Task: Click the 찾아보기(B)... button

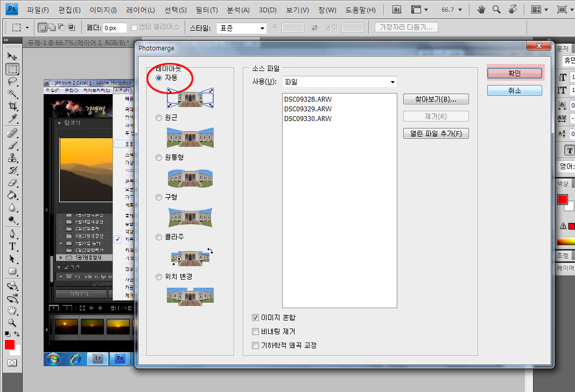Action: 436,99
